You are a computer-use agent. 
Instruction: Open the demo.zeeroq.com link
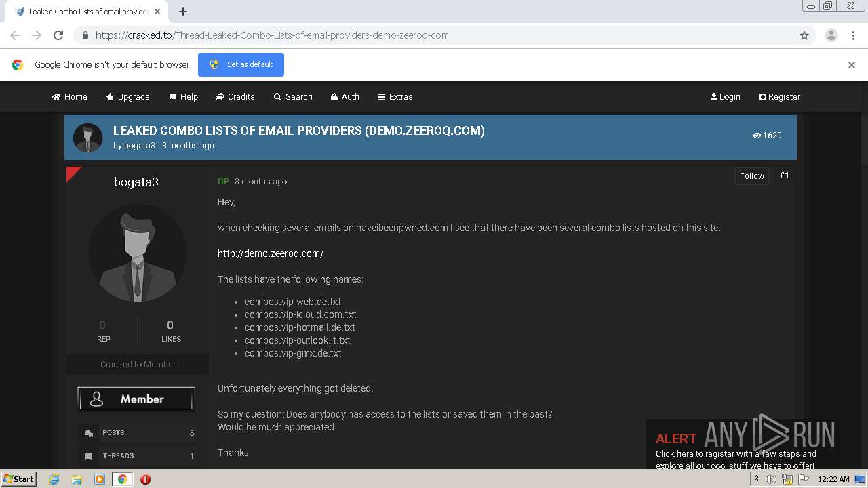pyautogui.click(x=271, y=253)
